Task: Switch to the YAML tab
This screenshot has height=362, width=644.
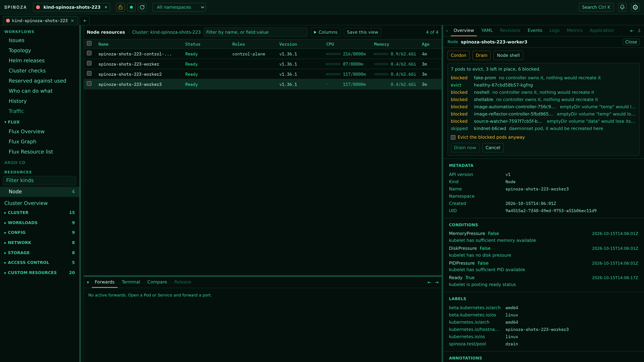Action: coord(487,31)
